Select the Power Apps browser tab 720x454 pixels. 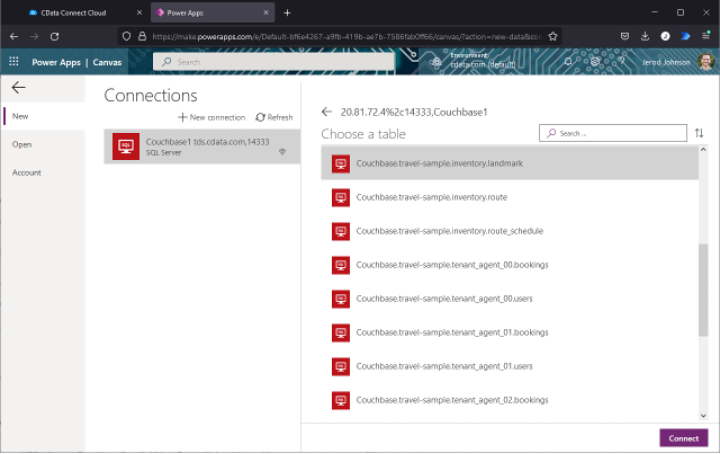213,13
